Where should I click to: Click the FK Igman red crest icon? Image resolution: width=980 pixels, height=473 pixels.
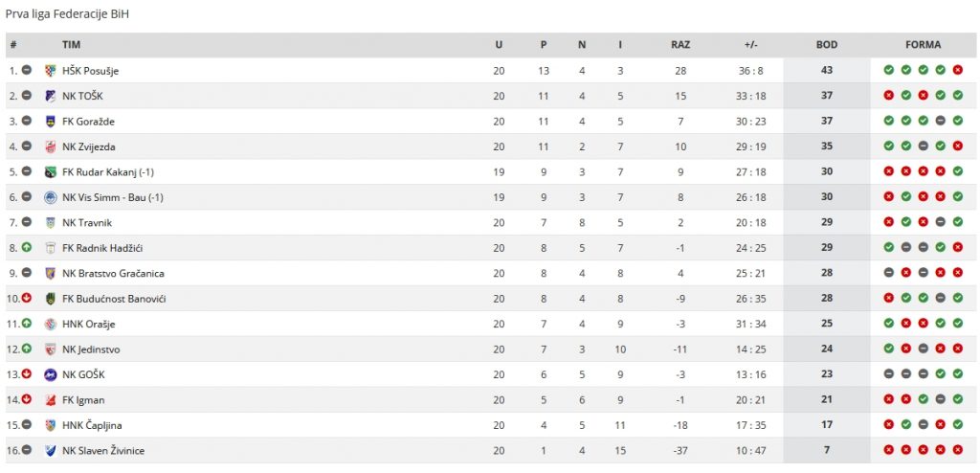(x=51, y=400)
